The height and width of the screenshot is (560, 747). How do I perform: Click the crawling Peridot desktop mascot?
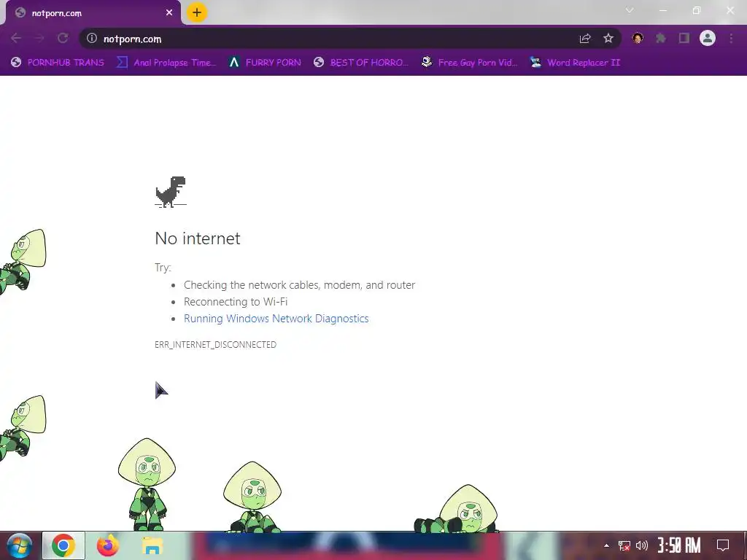click(457, 508)
